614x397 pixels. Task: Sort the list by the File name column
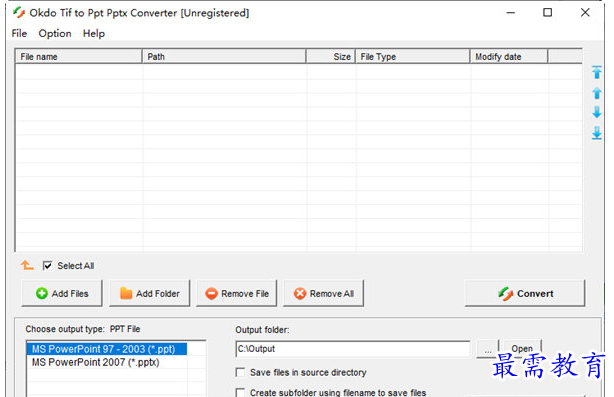click(78, 56)
